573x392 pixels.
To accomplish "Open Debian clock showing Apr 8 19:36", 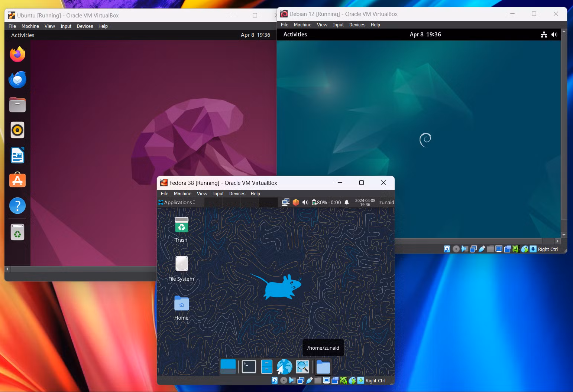I will (425, 35).
